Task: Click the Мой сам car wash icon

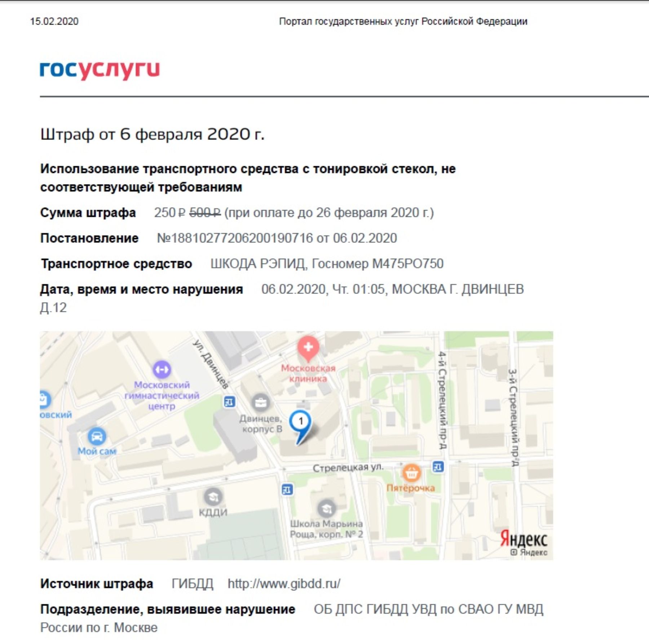Action: 97,437
